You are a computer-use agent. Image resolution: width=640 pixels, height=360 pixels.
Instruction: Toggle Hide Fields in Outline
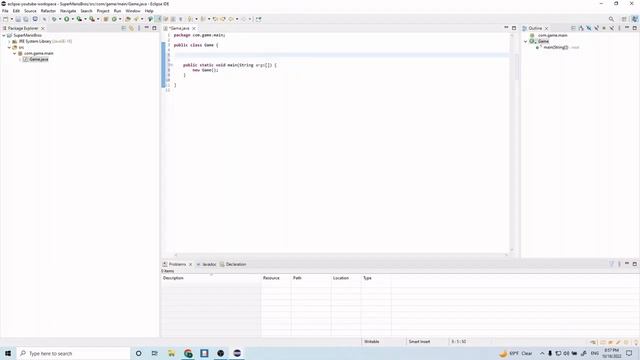click(x=589, y=28)
